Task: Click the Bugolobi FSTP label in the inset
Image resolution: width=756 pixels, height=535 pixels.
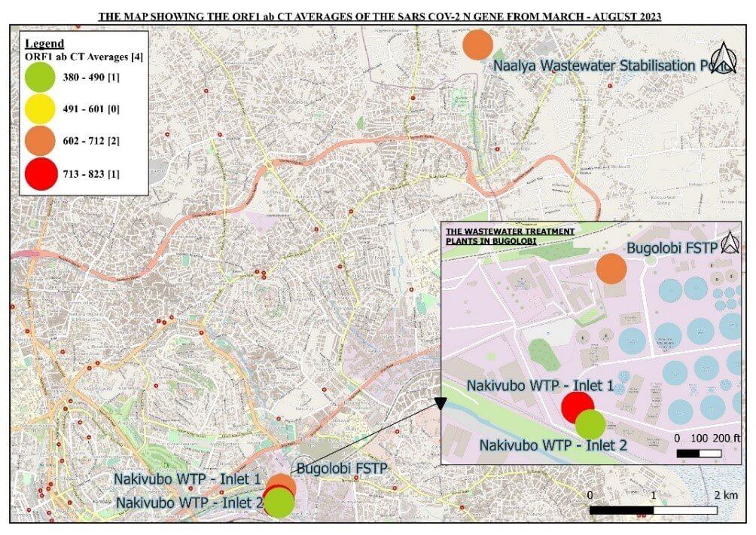Action: click(x=672, y=248)
